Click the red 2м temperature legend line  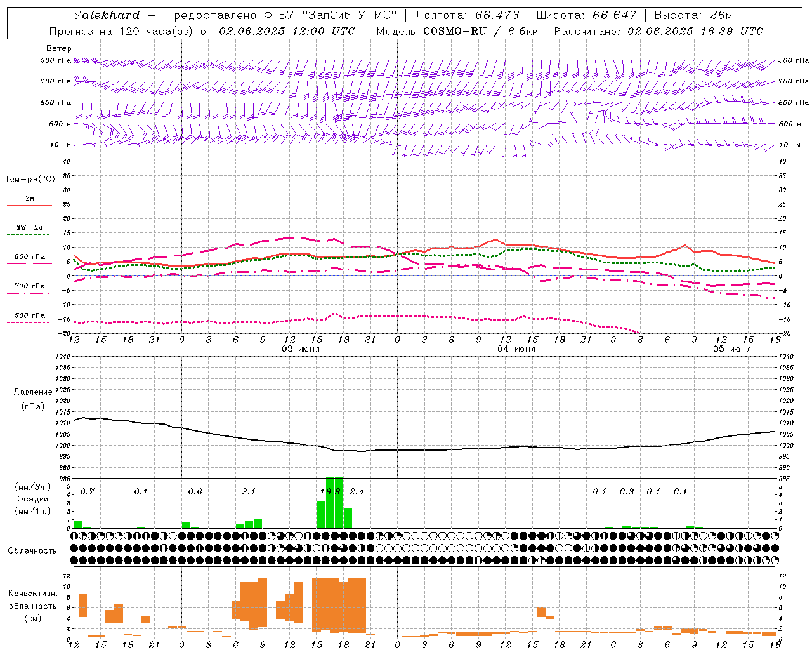coord(30,205)
